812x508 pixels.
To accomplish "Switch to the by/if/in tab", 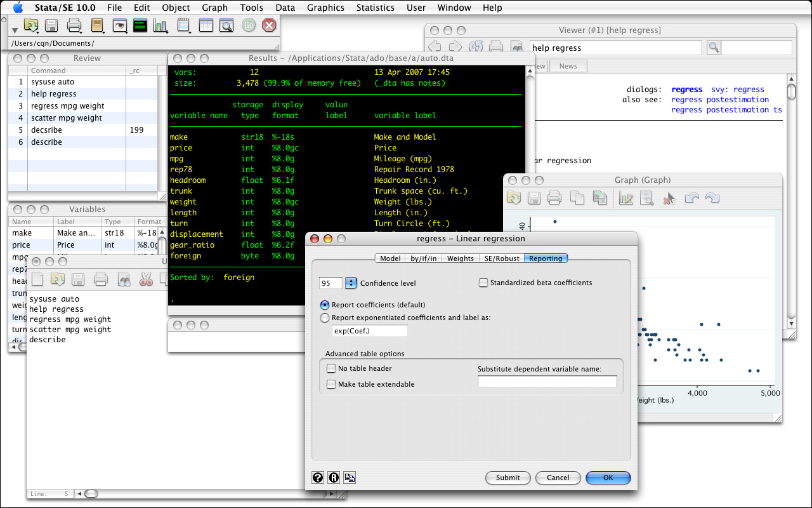I will [x=423, y=258].
